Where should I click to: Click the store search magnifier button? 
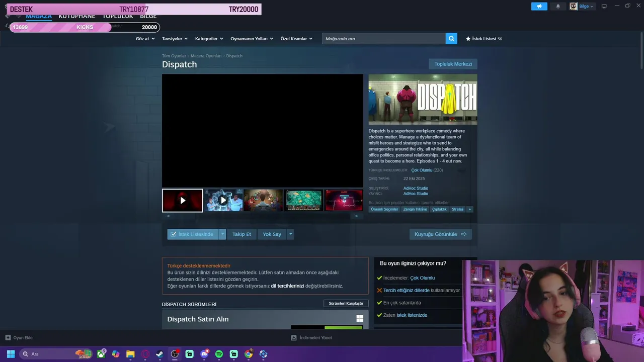[451, 39]
